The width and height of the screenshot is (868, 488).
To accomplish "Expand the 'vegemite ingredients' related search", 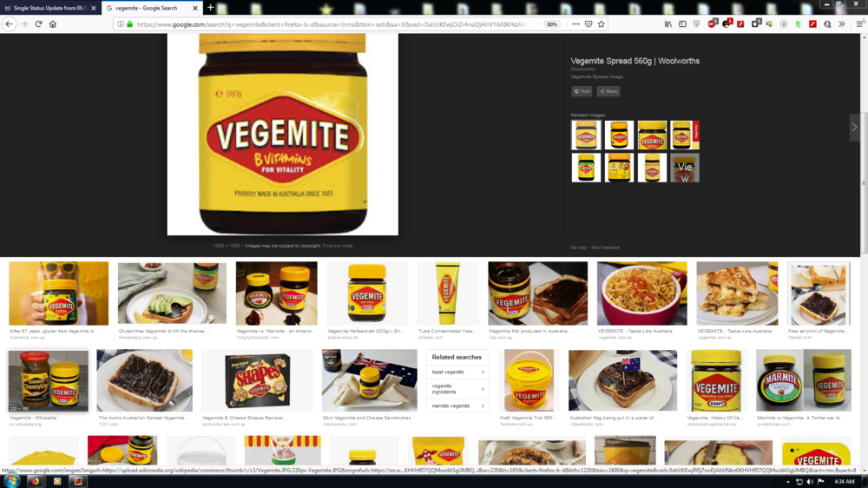I will point(458,389).
